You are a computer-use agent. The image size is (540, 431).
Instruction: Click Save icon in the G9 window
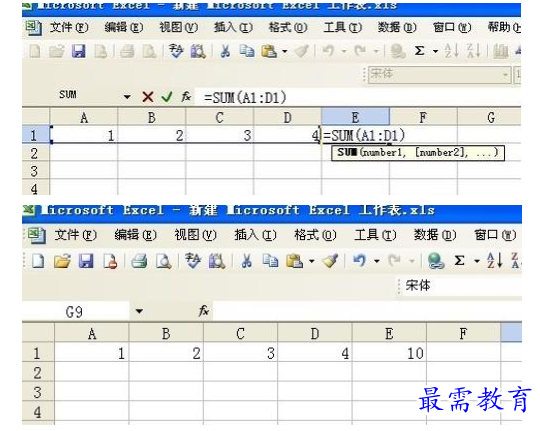[x=86, y=261]
